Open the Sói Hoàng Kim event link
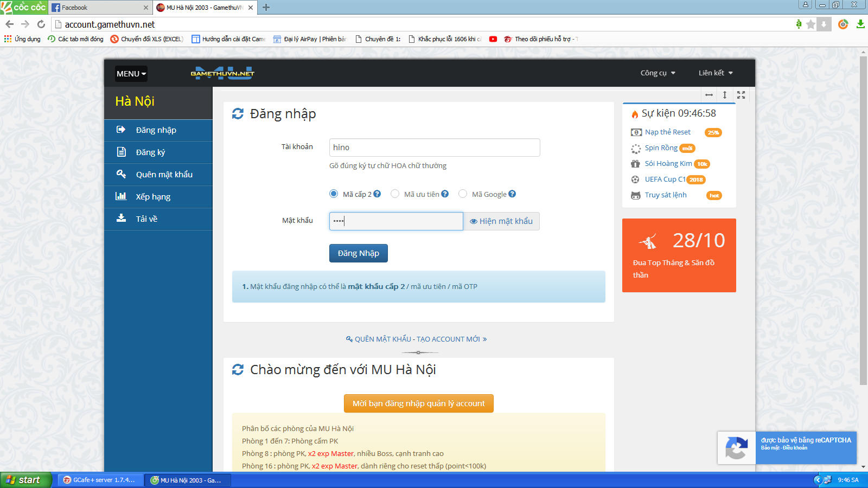 668,164
